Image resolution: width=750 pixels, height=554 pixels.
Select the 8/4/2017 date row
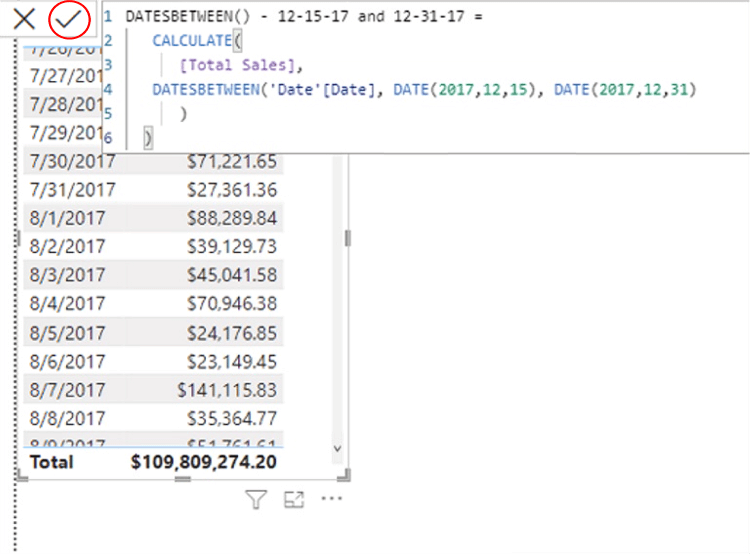[x=67, y=303]
